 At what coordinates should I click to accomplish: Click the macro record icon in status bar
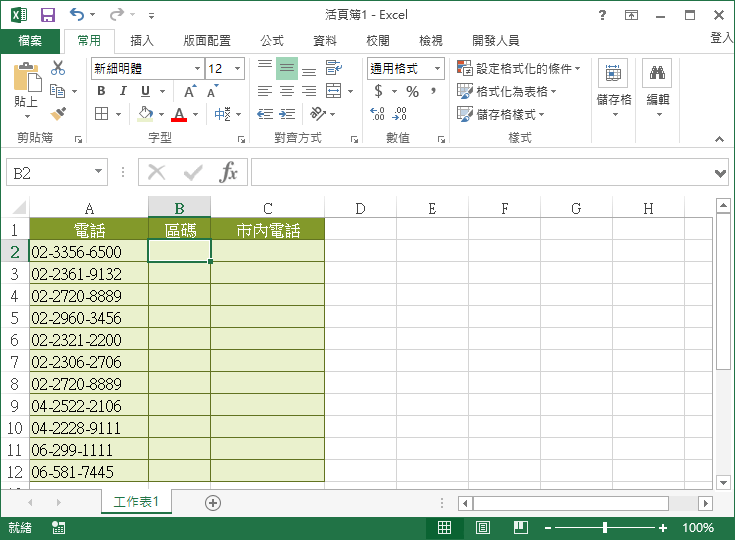[x=59, y=528]
